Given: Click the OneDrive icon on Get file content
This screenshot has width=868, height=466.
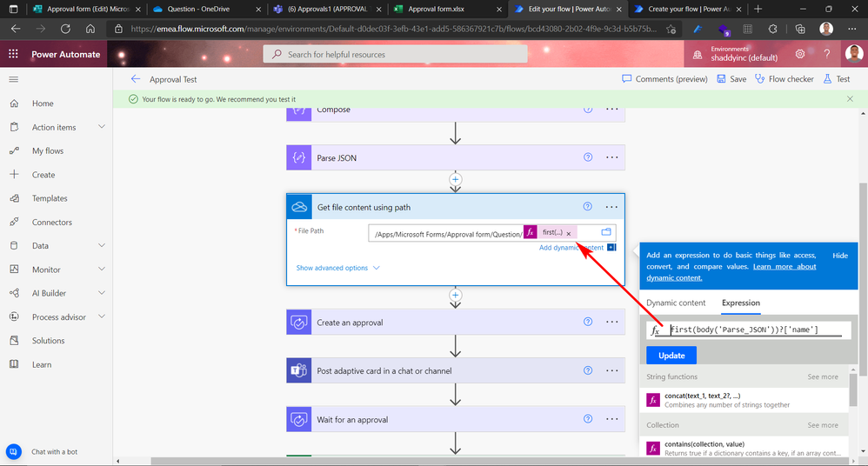Looking at the screenshot, I should [x=299, y=207].
